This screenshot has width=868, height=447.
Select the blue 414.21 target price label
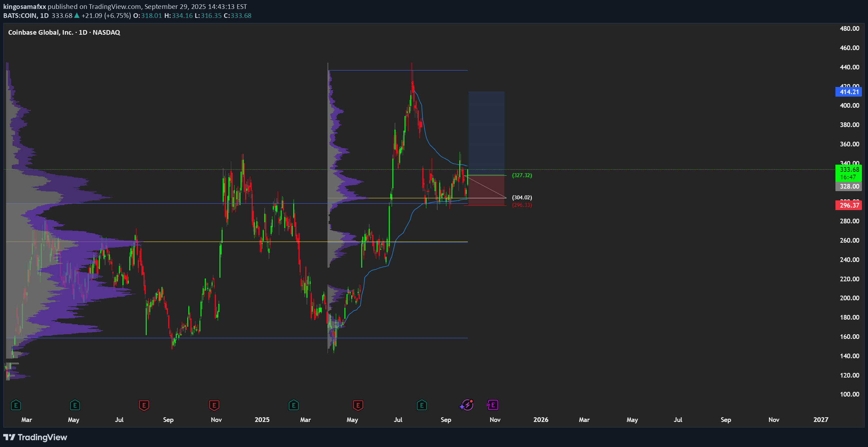849,92
